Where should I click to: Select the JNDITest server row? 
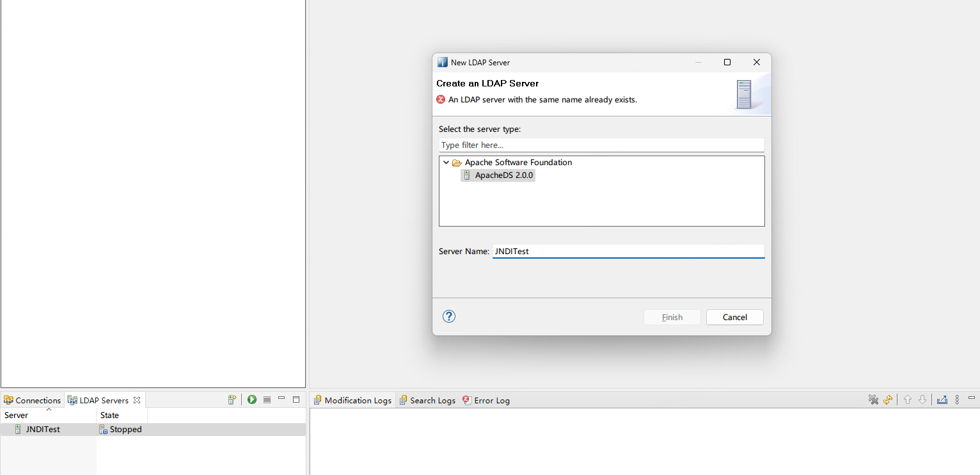[x=153, y=430]
